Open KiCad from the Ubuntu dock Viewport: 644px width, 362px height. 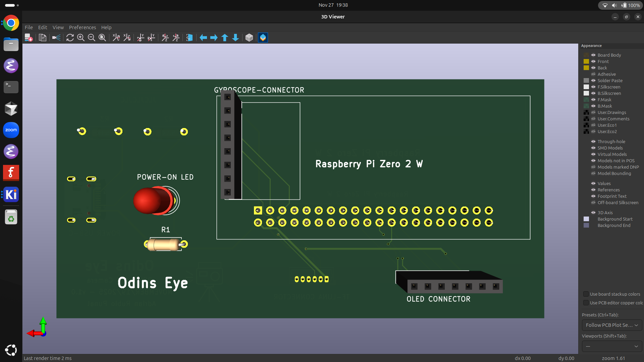coord(11,194)
